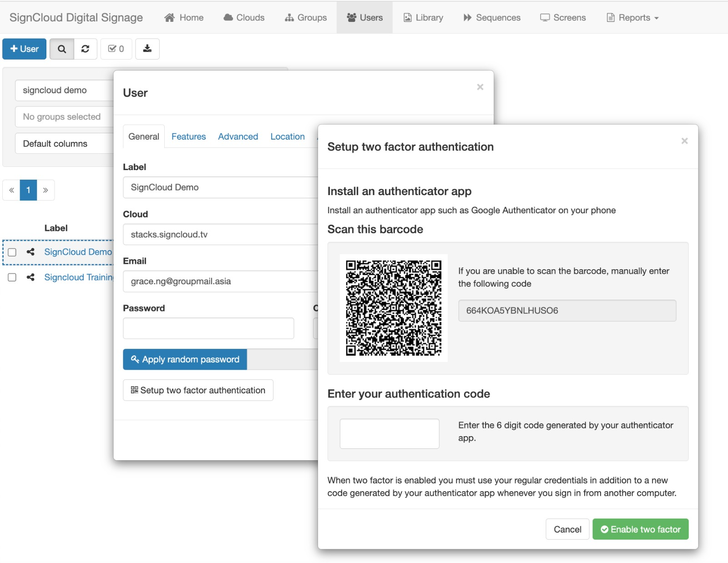728x563 pixels.
Task: Click Setup two factor authentication button
Action: [198, 390]
